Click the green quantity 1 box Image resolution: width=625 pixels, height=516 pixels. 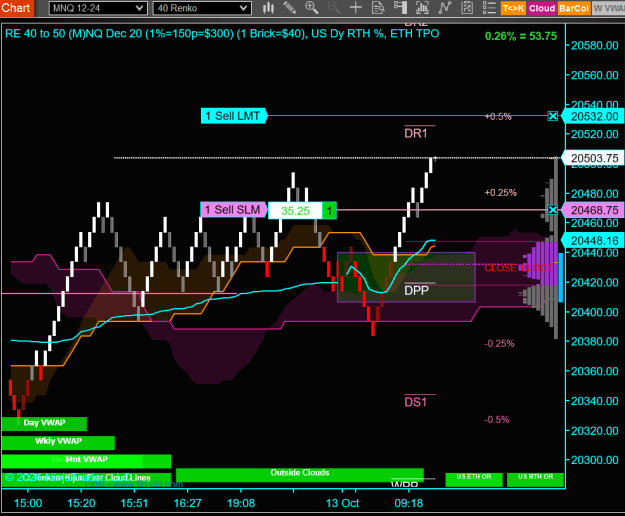[x=329, y=210]
